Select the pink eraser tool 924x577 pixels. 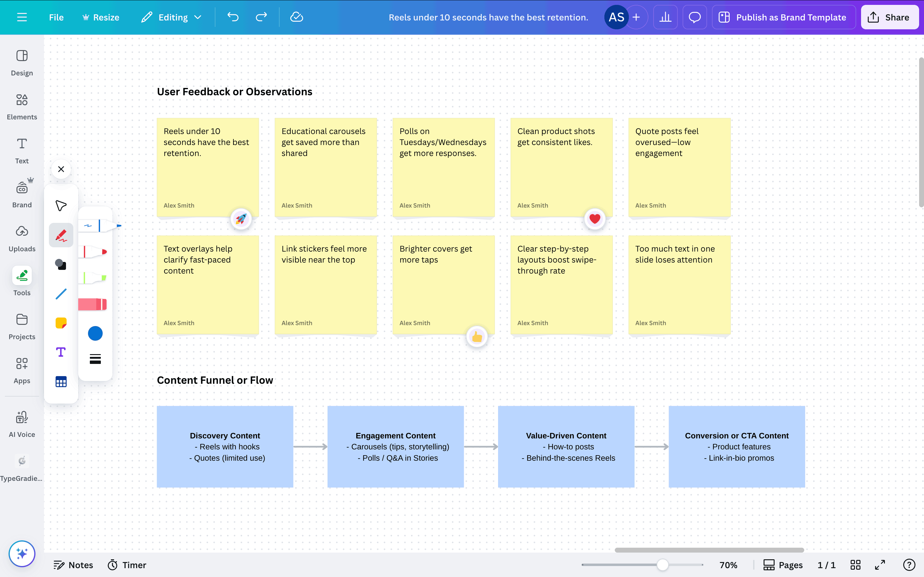click(93, 304)
